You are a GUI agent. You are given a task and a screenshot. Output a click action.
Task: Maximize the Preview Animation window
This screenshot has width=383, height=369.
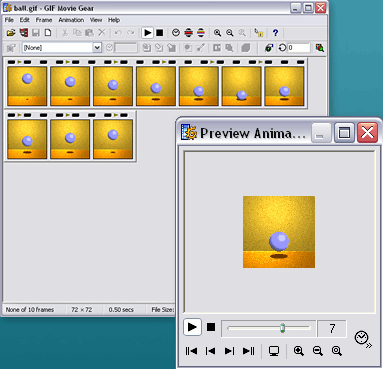(344, 133)
